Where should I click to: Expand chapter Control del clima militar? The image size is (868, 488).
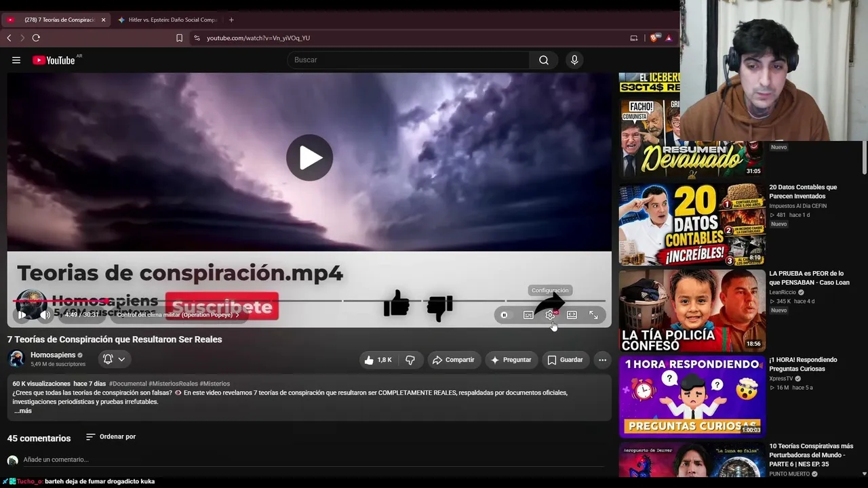[178, 314]
